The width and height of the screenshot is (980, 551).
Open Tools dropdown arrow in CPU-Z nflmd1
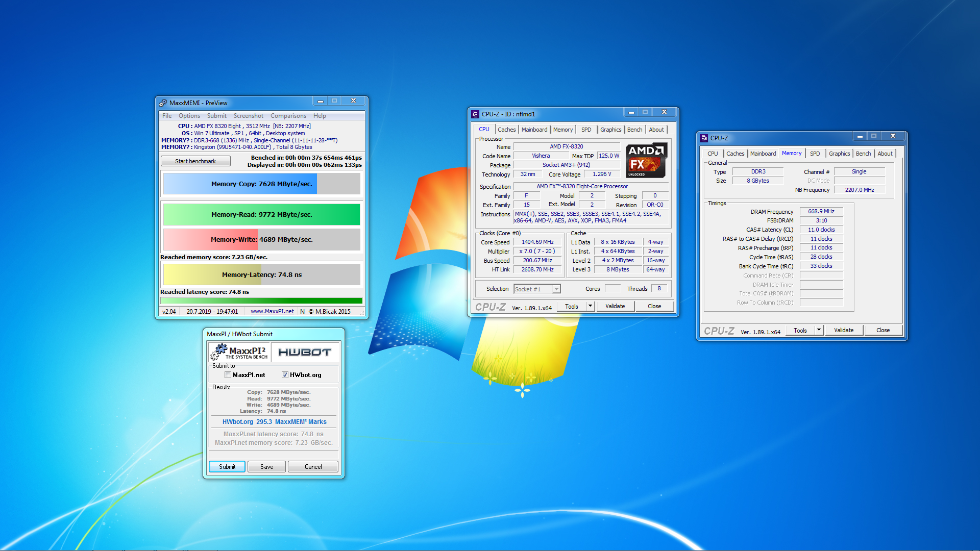click(x=590, y=306)
